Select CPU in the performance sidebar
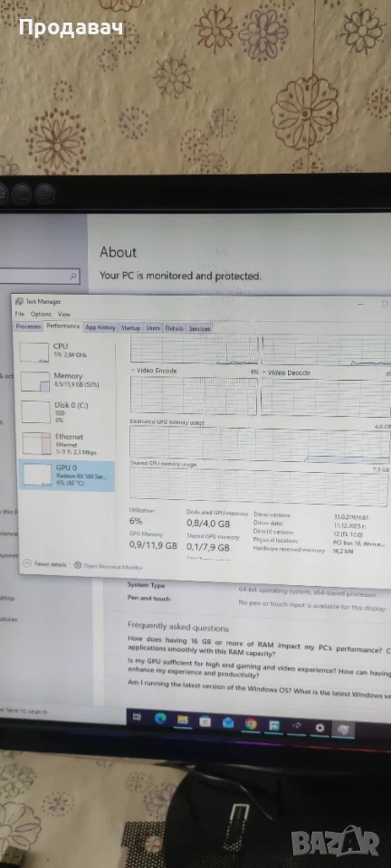Screen dimensions: 391x868 [x=66, y=352]
